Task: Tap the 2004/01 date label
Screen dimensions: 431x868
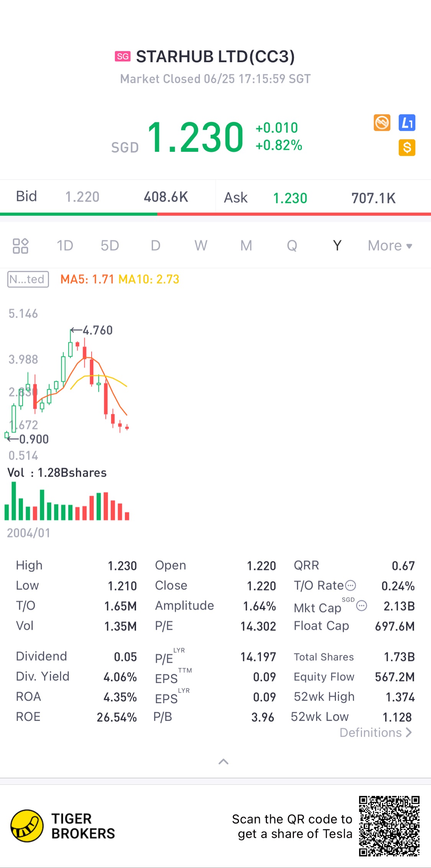Action: pyautogui.click(x=29, y=533)
